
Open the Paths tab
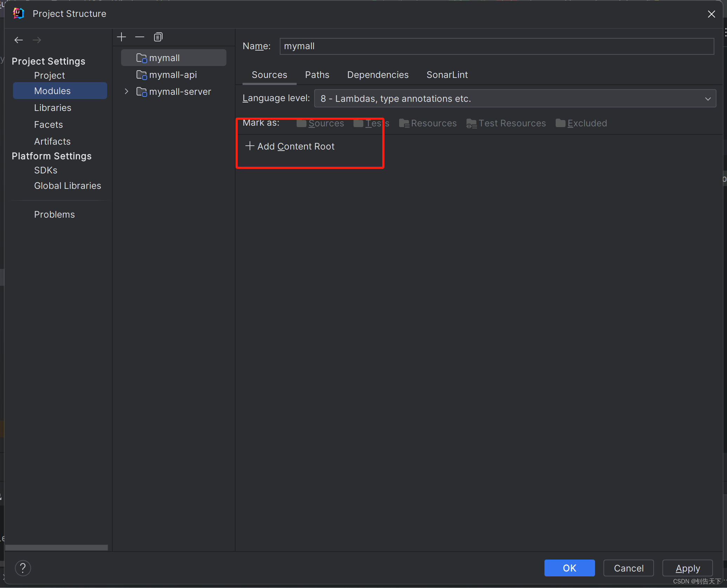[317, 75]
